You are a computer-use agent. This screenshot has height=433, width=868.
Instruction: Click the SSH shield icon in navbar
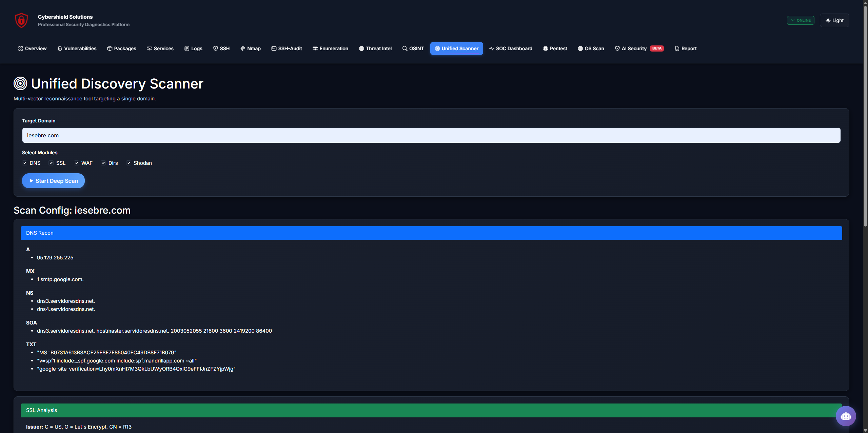(216, 48)
